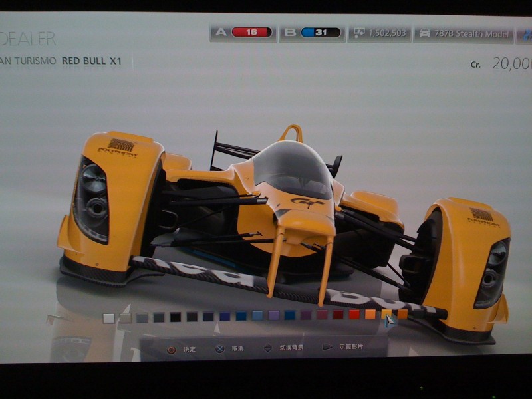
Task: Choose the bright red color swatch
Action: (x=354, y=314)
